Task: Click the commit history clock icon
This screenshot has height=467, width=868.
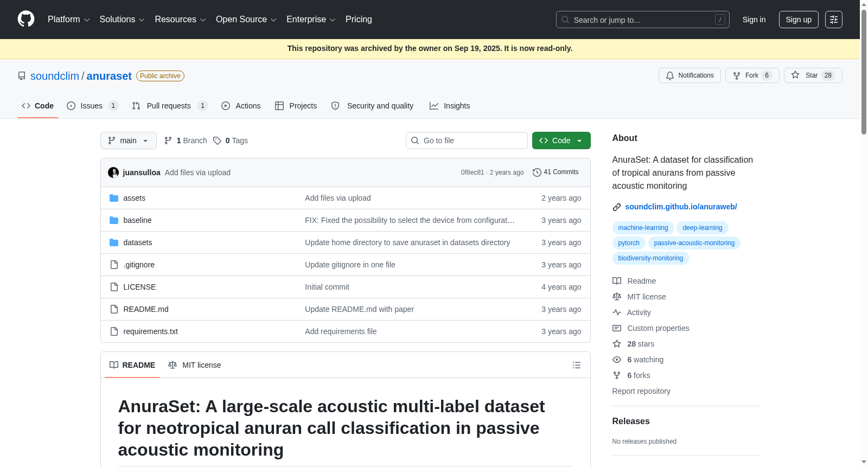Action: pos(537,172)
